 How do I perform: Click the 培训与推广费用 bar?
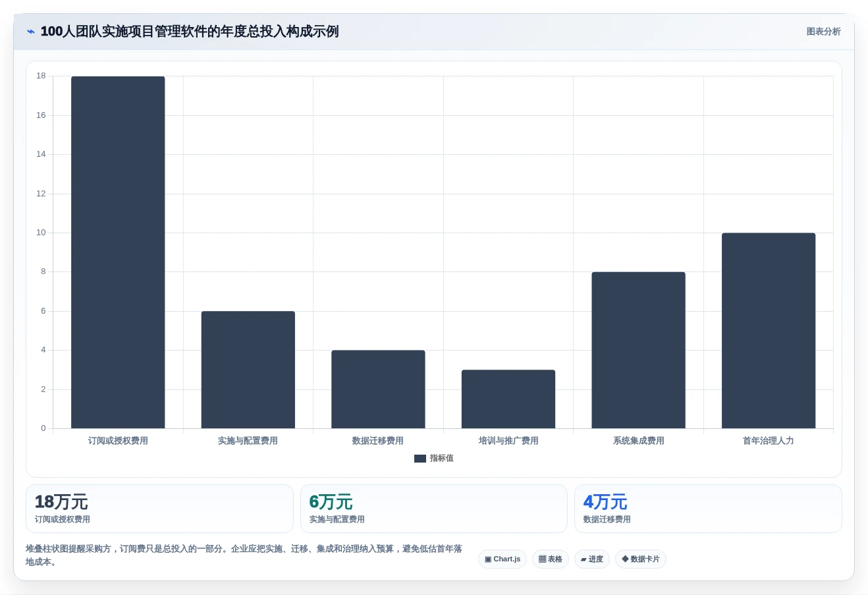pyautogui.click(x=508, y=399)
